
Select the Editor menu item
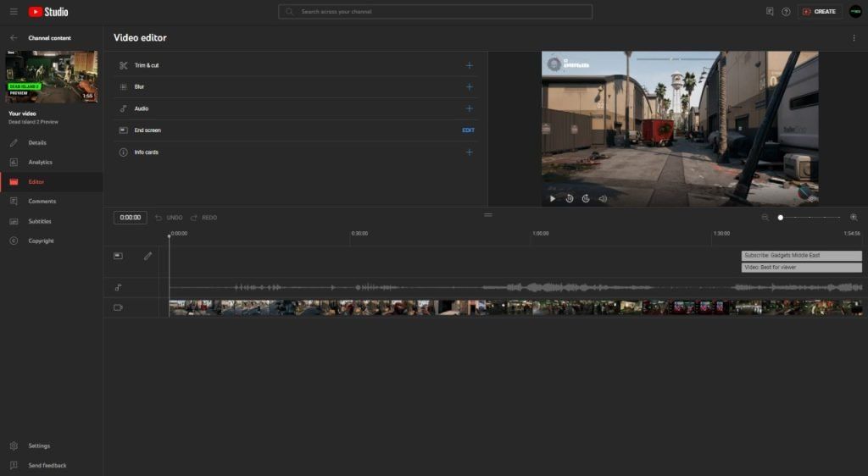tap(52, 182)
